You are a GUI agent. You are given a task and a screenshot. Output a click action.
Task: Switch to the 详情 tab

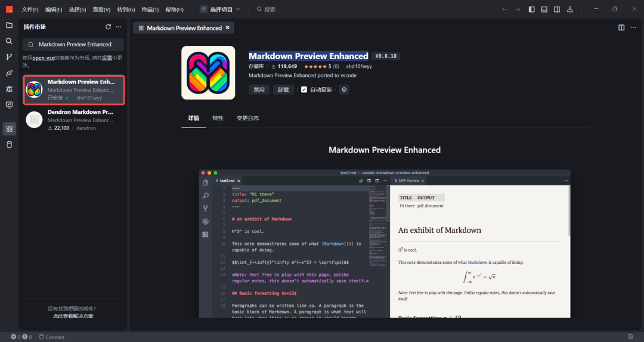point(193,118)
